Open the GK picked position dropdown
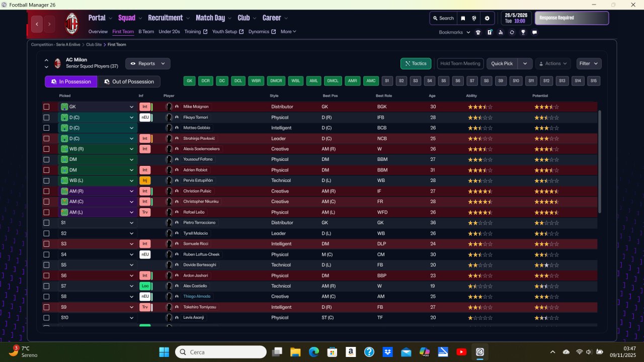 98,107
